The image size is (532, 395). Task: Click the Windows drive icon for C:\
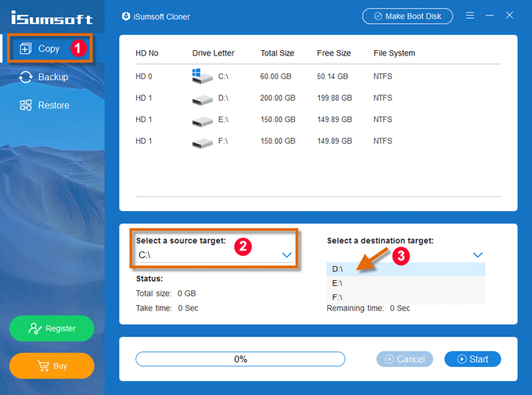click(202, 76)
